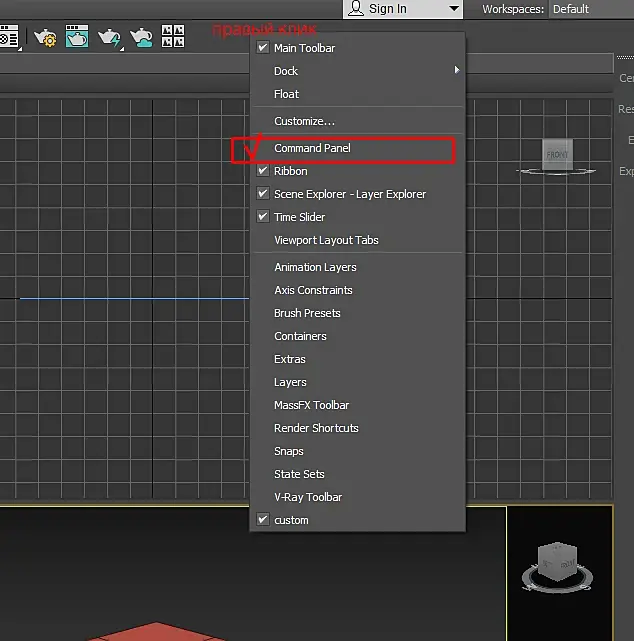Viewport: 634px width, 641px height.
Task: Open the four-thumbnail gallery icon in toolbar
Action: click(172, 37)
